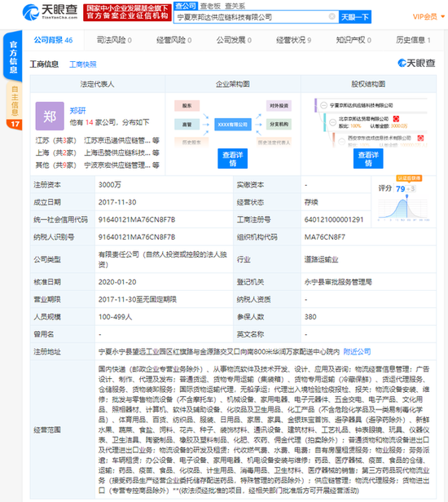
Task: Switch to the 司法风险 tab
Action: (x=114, y=40)
